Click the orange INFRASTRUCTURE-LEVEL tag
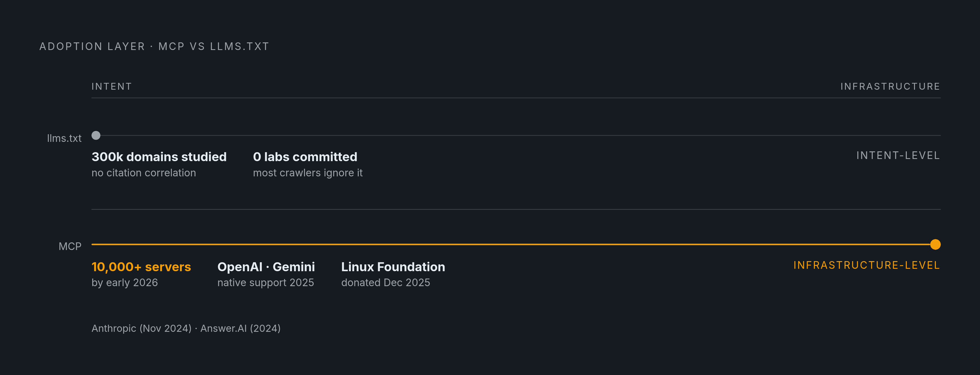 point(867,265)
